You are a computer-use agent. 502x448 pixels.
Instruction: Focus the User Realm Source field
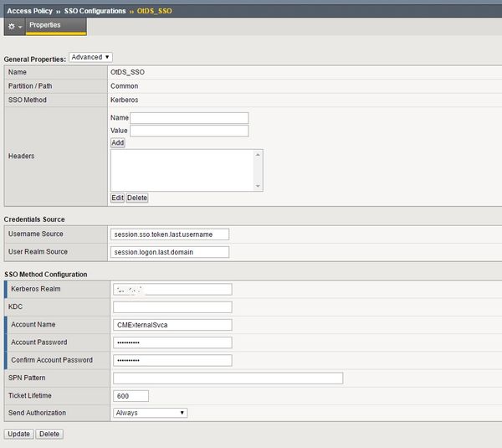click(170, 252)
